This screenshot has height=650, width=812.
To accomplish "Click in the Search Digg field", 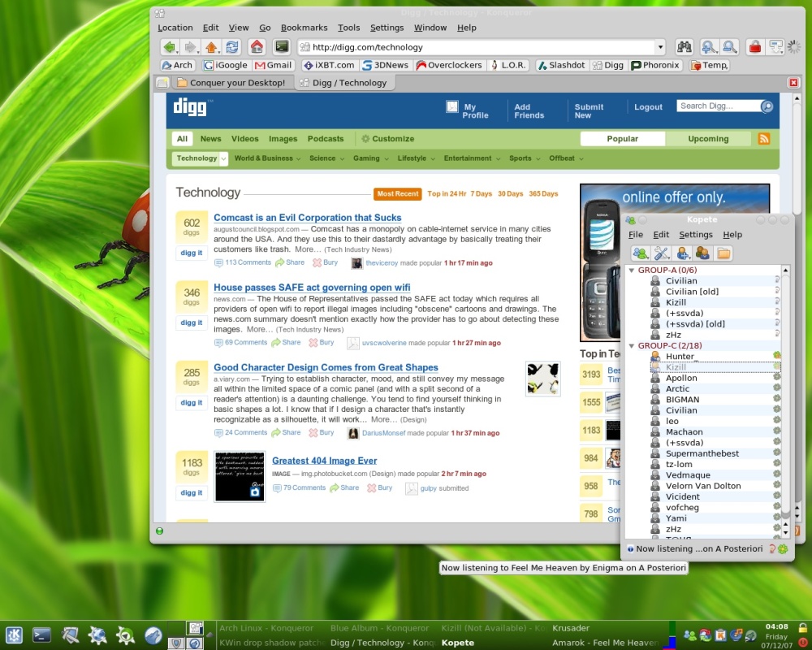I will click(x=719, y=106).
